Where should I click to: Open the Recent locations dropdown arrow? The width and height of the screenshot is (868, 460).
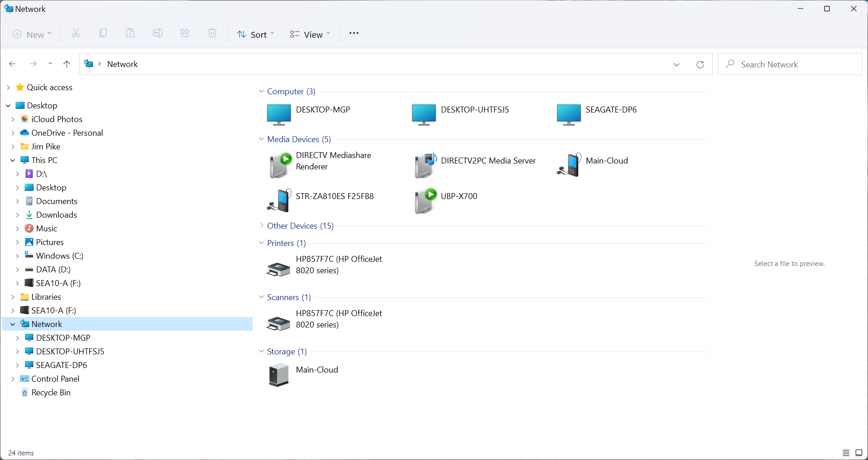[50, 64]
